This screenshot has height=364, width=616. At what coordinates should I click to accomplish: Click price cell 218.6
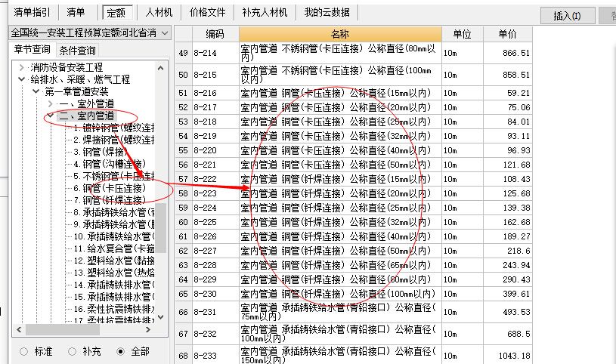coord(518,251)
